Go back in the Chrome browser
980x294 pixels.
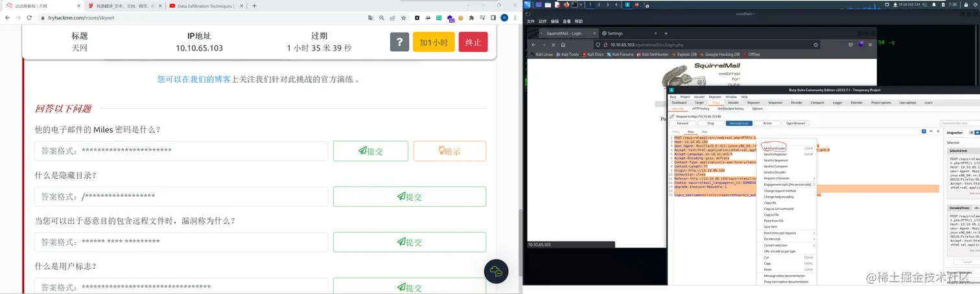pyautogui.click(x=8, y=17)
